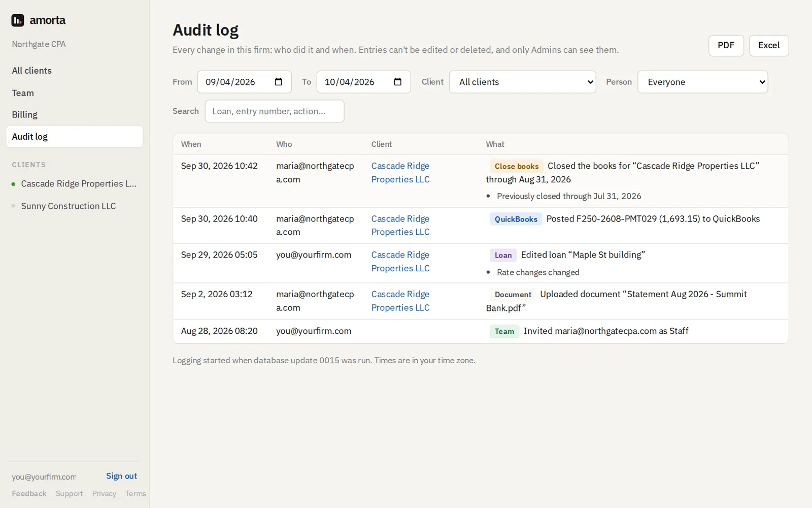The width and height of the screenshot is (812, 508).
Task: Open the From date calendar picker icon
Action: pos(278,82)
